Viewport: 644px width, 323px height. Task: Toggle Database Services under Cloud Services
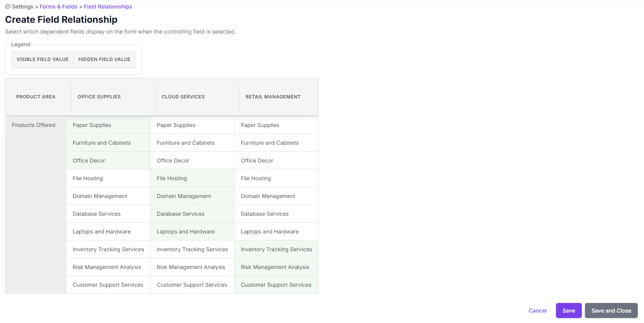pos(192,214)
